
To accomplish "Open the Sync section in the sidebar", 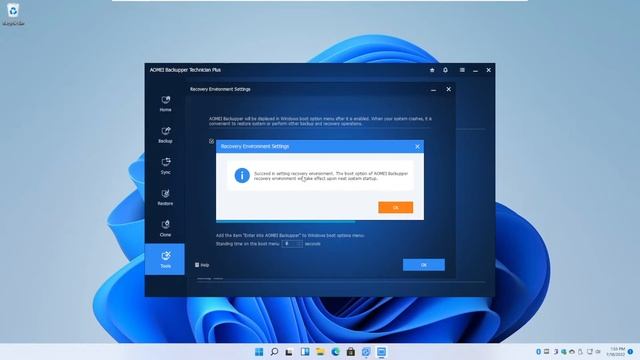I will pyautogui.click(x=165, y=166).
